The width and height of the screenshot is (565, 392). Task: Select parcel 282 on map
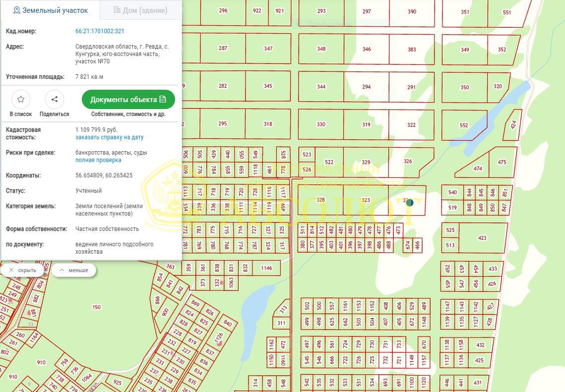[223, 86]
